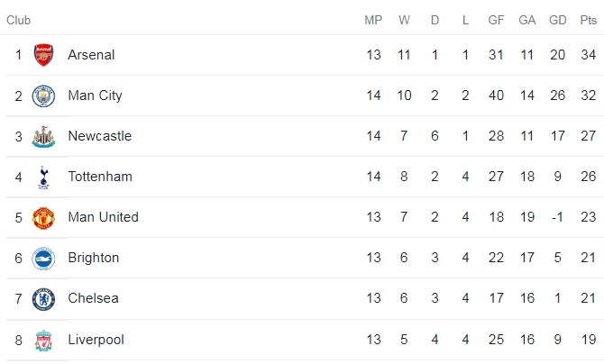604x364 pixels.
Task: Open the Arsenal team name link
Action: click(x=91, y=55)
